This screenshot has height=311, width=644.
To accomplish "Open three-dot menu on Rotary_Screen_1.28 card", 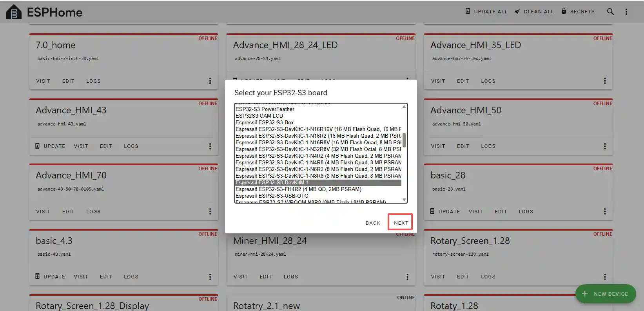I will (605, 276).
